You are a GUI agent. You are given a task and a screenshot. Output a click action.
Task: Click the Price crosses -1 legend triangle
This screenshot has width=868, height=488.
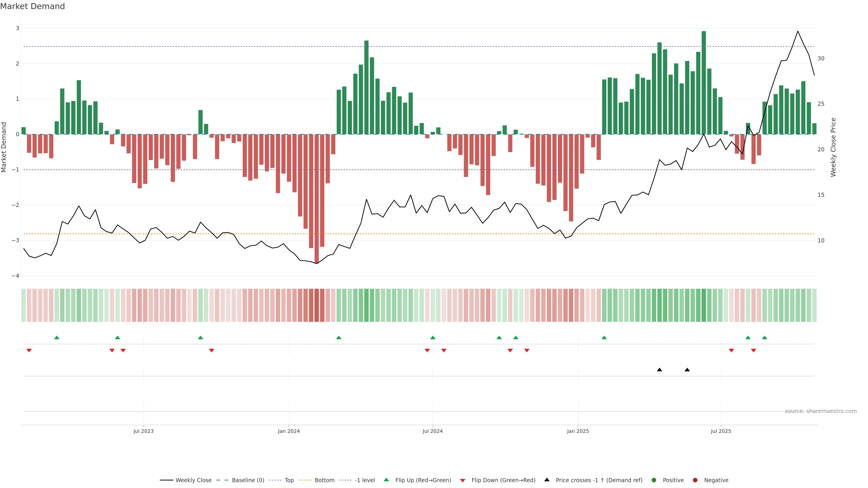[x=547, y=480]
